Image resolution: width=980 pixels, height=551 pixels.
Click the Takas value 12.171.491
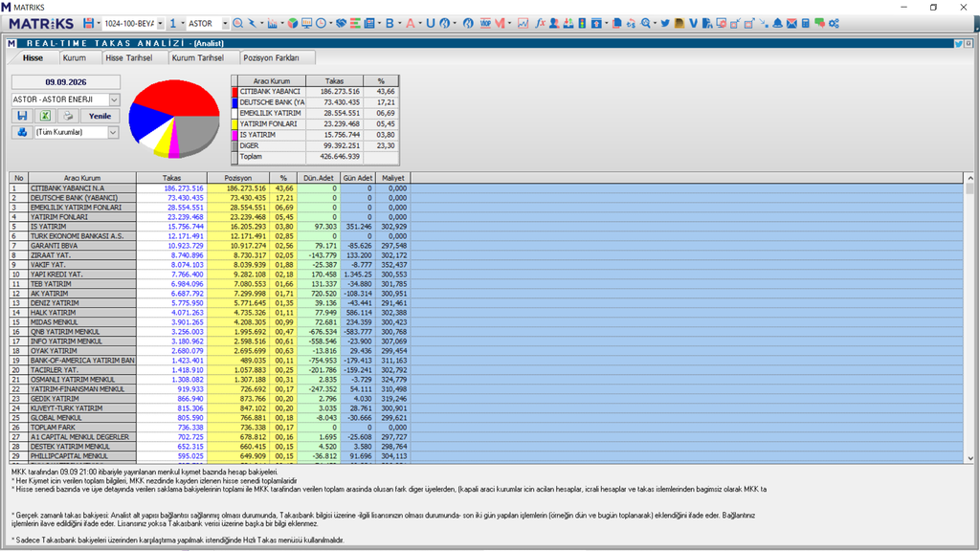[x=185, y=236]
